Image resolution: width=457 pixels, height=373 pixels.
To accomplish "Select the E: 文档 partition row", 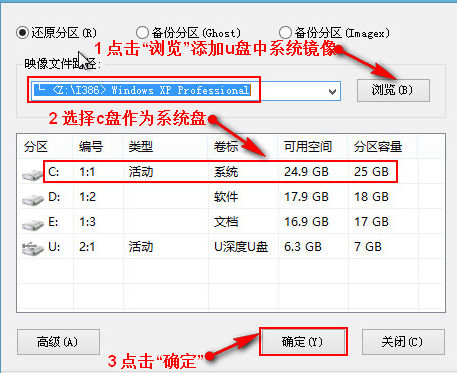I will [231, 222].
